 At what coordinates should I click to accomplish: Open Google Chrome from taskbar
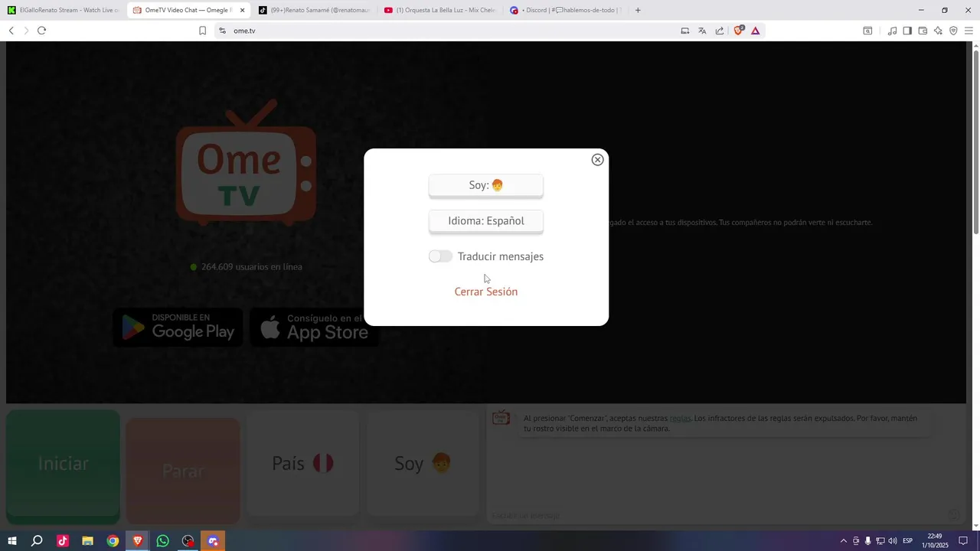[113, 541]
